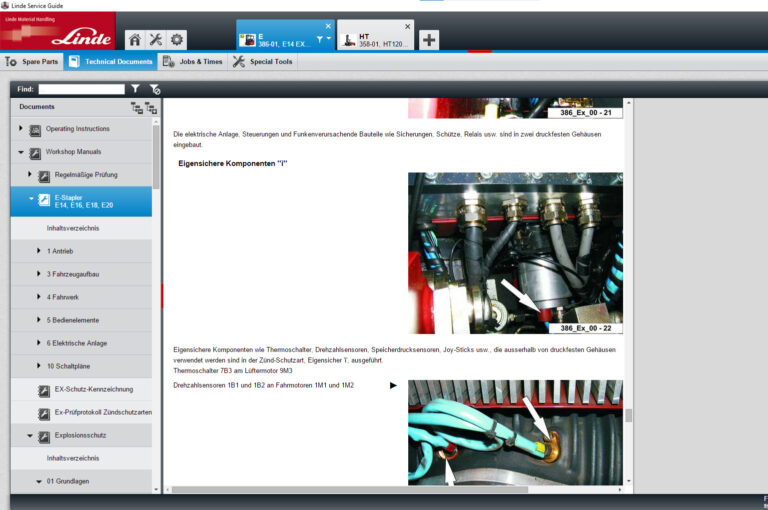
Task: Expand Operating Instructions node
Action: [x=21, y=128]
